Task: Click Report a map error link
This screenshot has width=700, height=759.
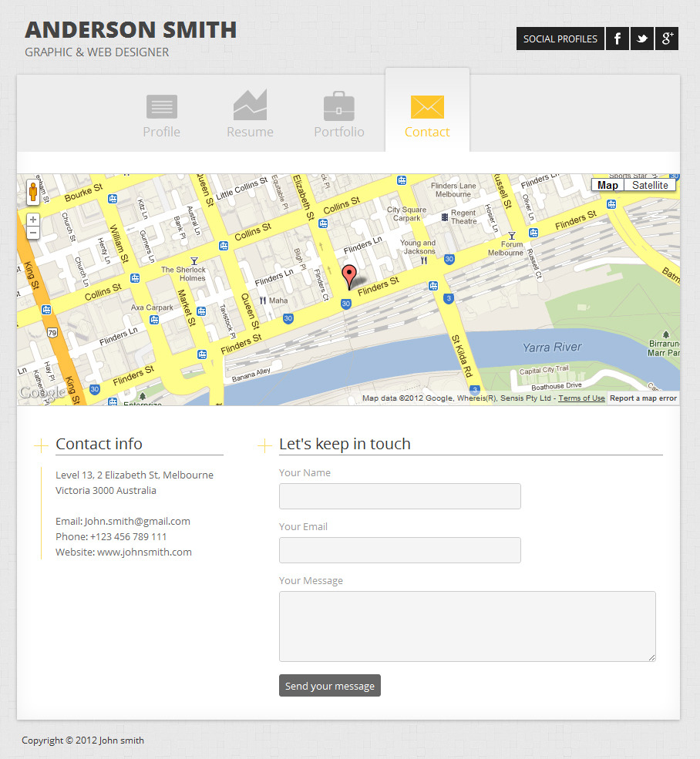Action: point(643,398)
